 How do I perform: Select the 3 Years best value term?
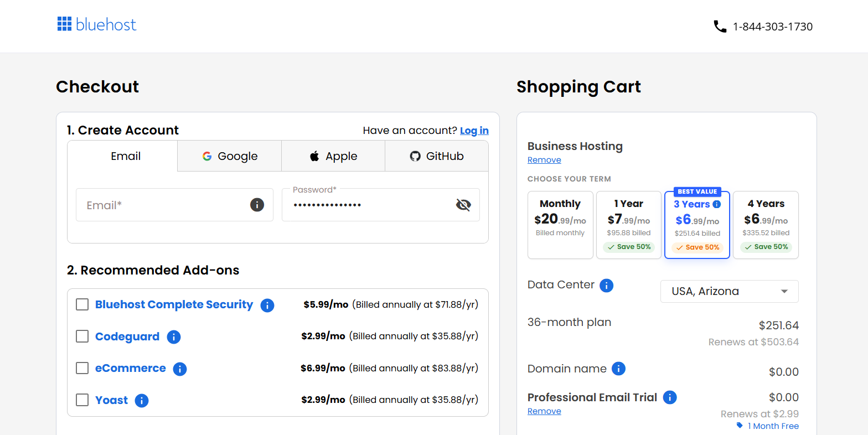[x=697, y=225]
